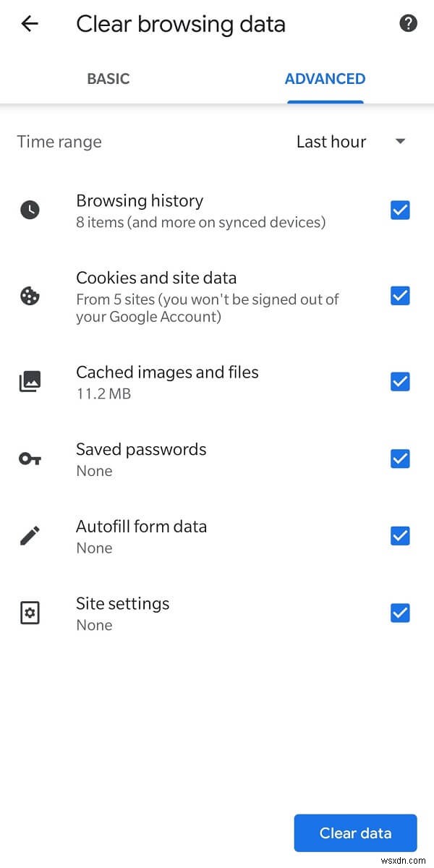
Task: Click the dropdown arrow beside Last hour
Action: [x=400, y=142]
